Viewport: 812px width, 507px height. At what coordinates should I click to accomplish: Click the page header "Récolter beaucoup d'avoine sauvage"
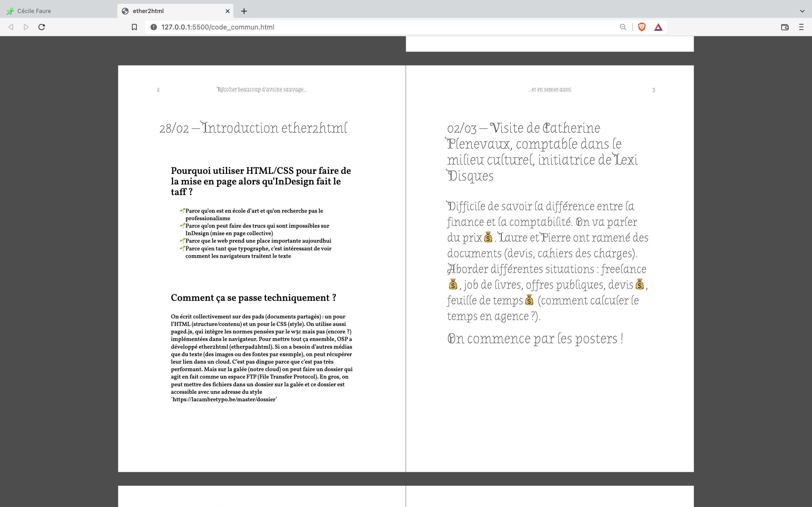(x=261, y=90)
